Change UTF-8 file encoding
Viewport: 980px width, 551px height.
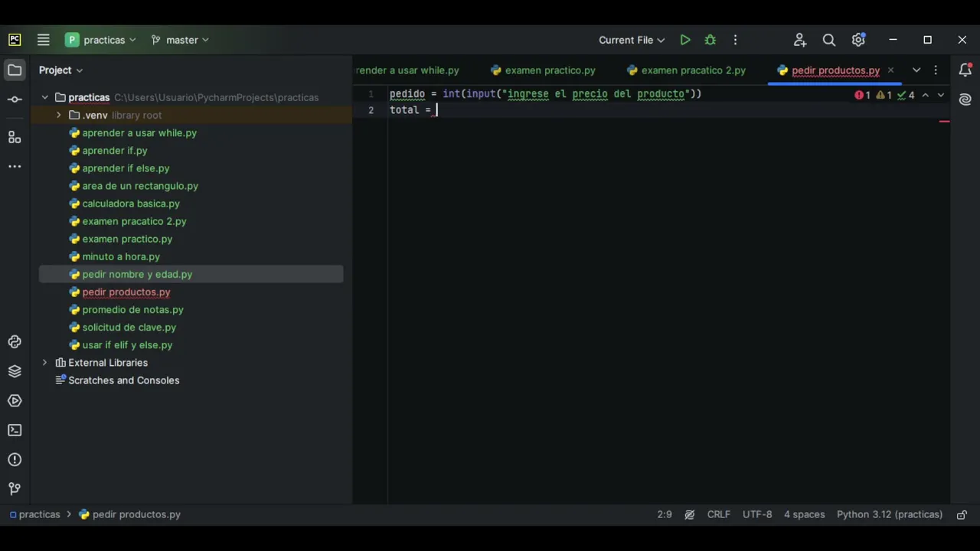pyautogui.click(x=757, y=514)
